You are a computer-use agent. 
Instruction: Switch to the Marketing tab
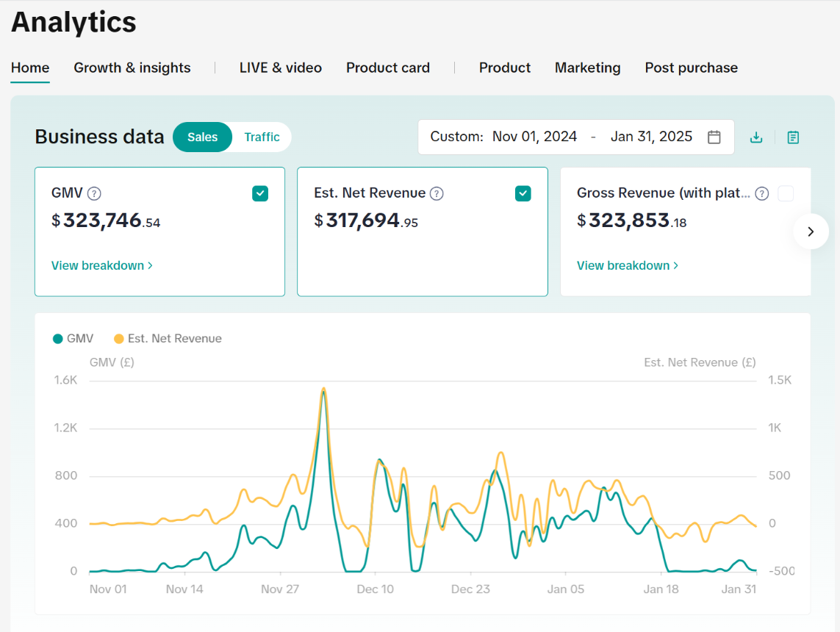[587, 68]
